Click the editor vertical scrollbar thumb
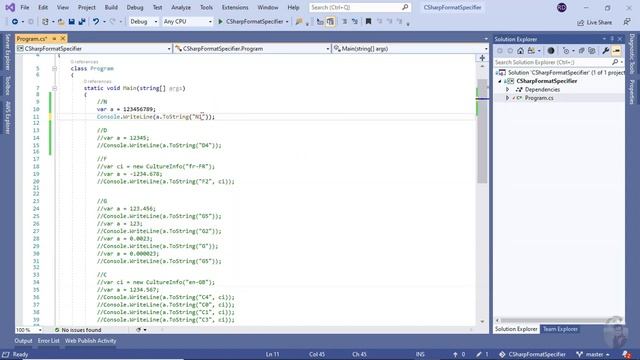The image size is (640, 360). 482,131
